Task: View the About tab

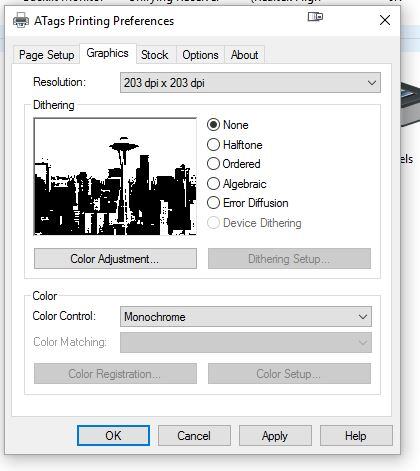Action: point(244,55)
